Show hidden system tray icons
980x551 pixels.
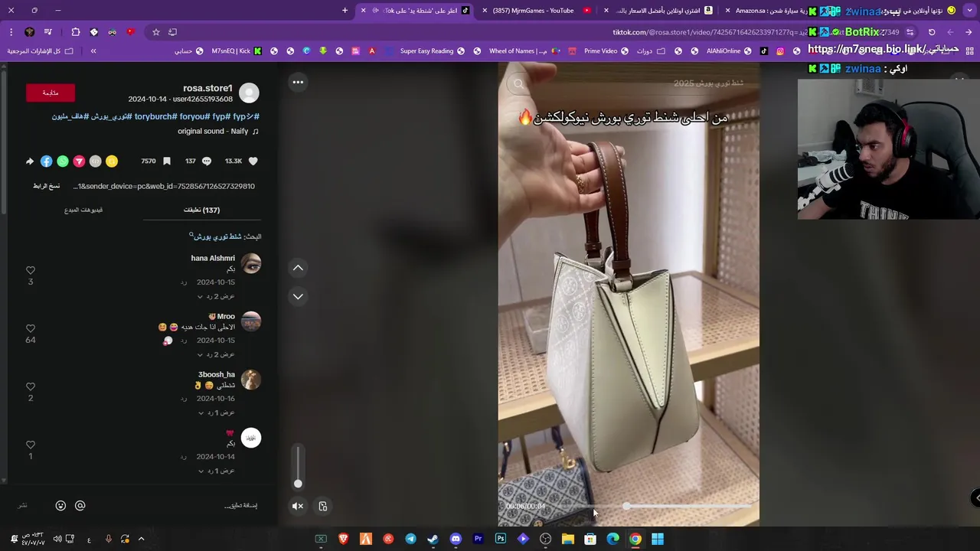coord(141,539)
